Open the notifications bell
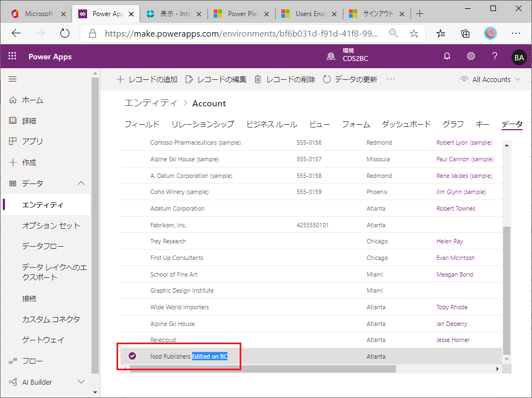This screenshot has width=532, height=398. (447, 57)
